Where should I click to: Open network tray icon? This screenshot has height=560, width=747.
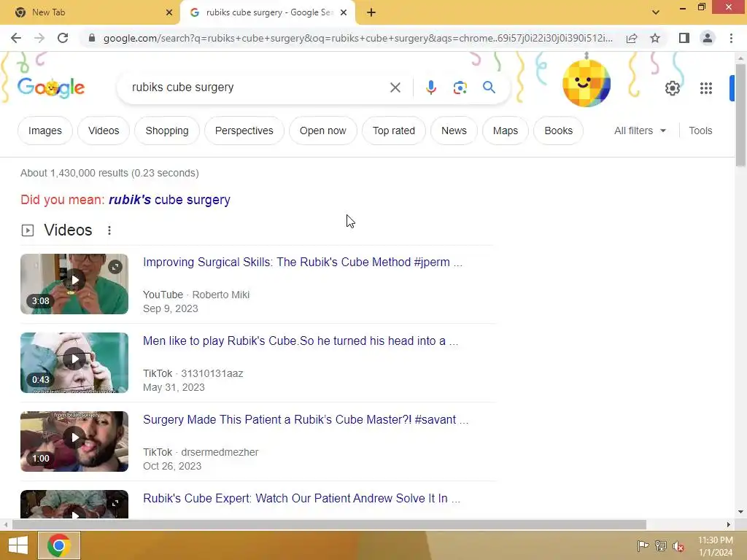pos(661,545)
